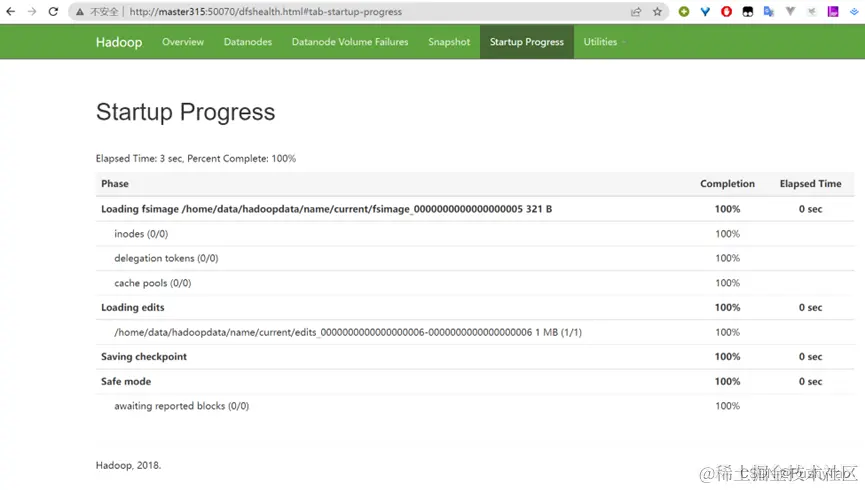This screenshot has height=490, width=865.
Task: Open the red circle extension icon
Action: tap(726, 12)
